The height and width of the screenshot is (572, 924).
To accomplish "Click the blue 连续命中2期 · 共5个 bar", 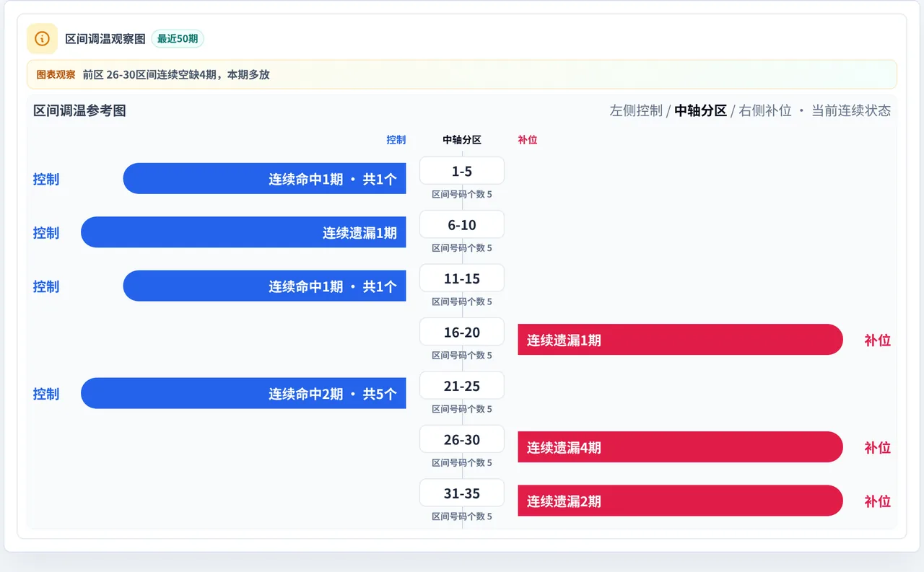I will coord(243,393).
